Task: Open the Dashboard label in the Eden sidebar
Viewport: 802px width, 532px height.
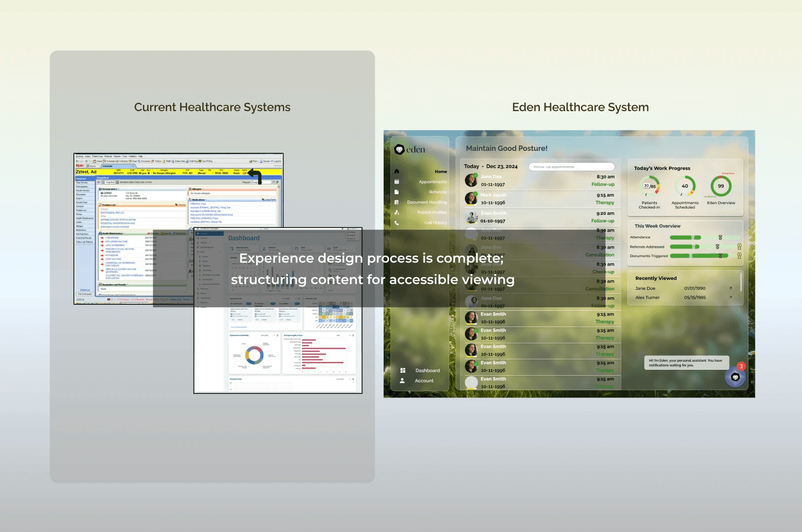Action: pos(427,371)
